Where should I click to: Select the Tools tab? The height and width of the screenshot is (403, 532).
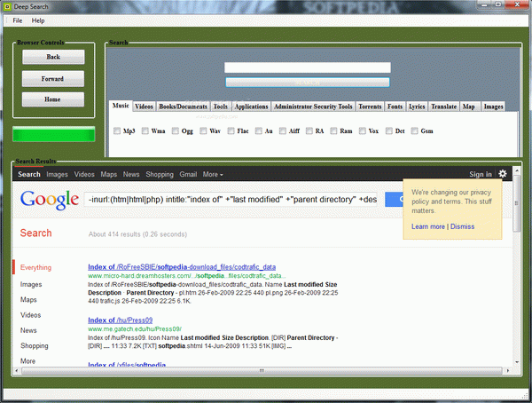pyautogui.click(x=221, y=107)
